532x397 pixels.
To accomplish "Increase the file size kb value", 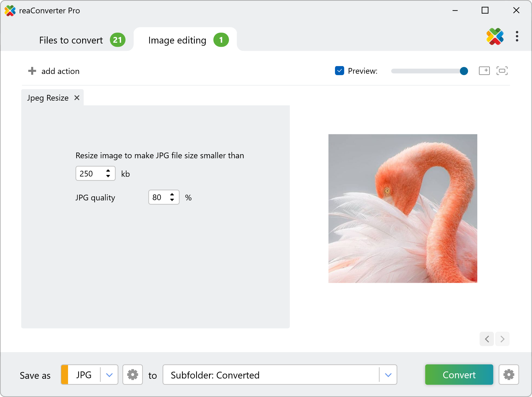I will [x=108, y=170].
